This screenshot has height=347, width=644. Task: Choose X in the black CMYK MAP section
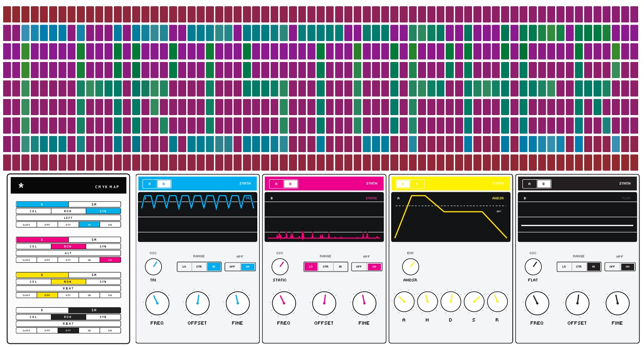click(42, 310)
